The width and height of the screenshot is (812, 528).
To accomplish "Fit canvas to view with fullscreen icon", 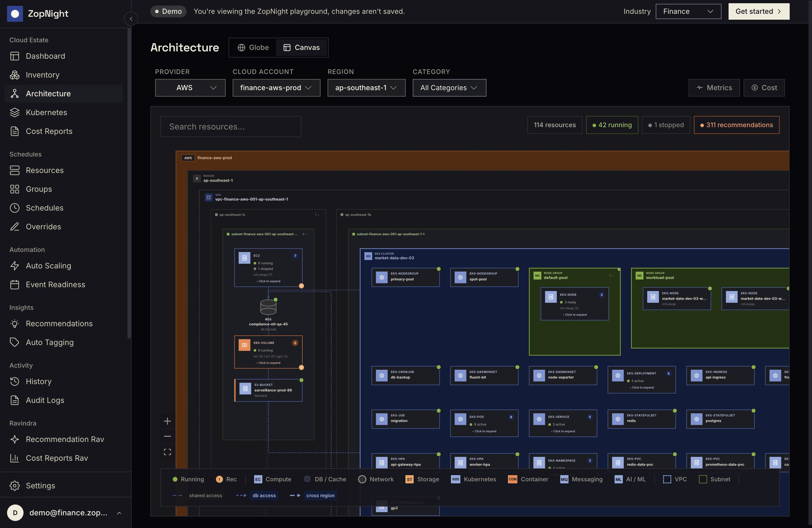I will pos(167,452).
